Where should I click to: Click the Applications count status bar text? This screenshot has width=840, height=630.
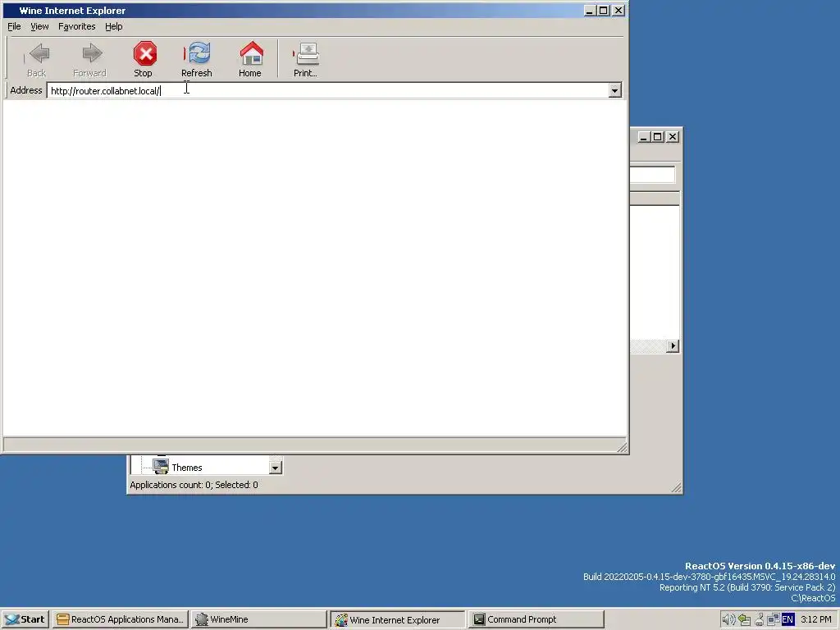click(194, 485)
